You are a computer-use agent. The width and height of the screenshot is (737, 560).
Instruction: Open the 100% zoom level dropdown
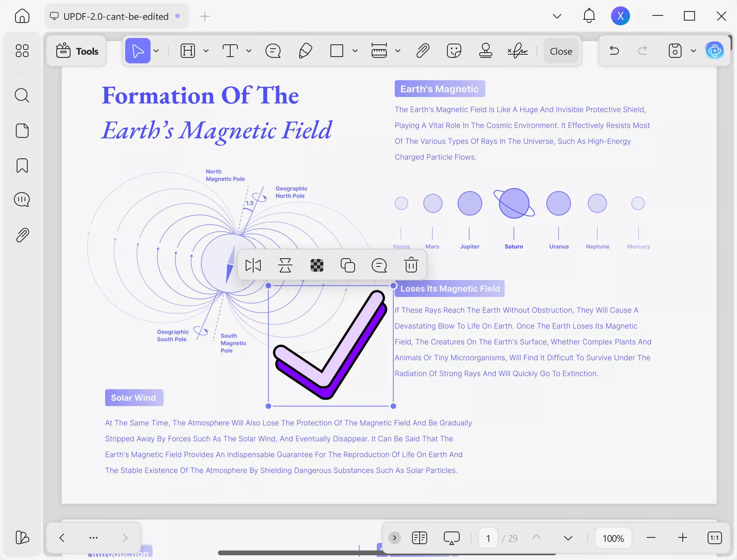tap(613, 538)
